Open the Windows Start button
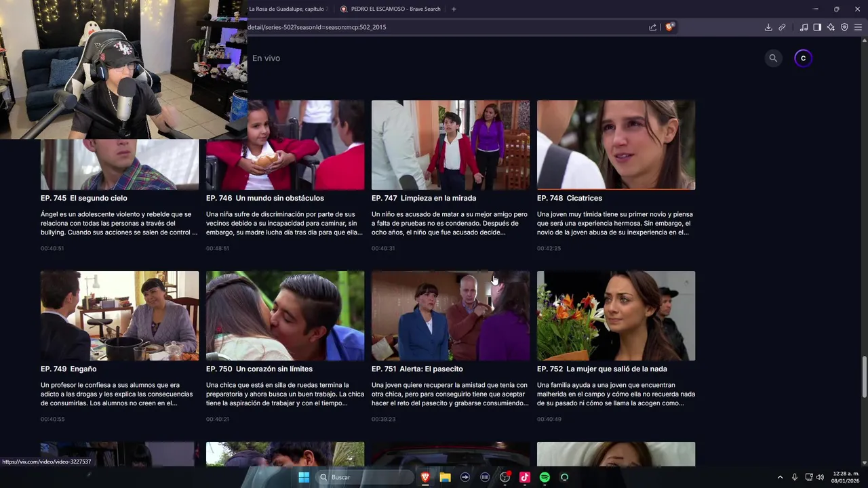The image size is (868, 488). click(x=304, y=477)
